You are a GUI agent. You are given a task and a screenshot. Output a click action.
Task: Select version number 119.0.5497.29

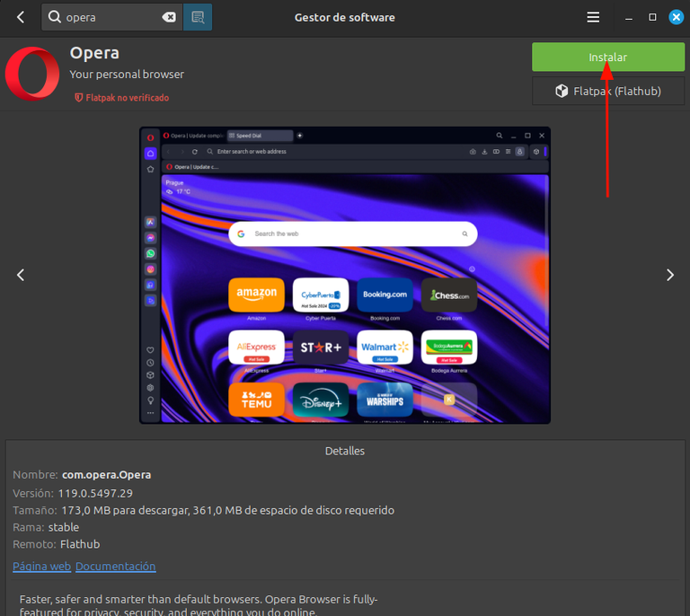click(x=95, y=493)
